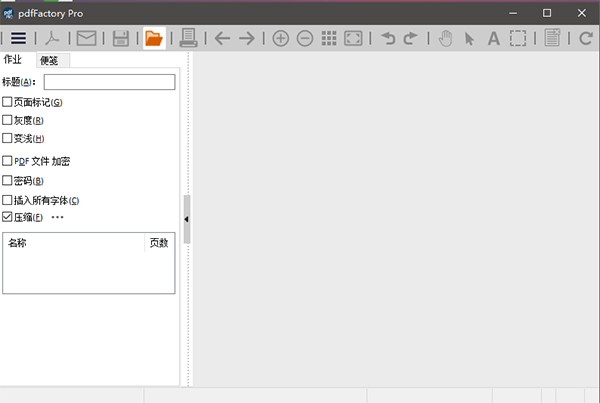
Task: Fit page to window icon
Action: [353, 38]
